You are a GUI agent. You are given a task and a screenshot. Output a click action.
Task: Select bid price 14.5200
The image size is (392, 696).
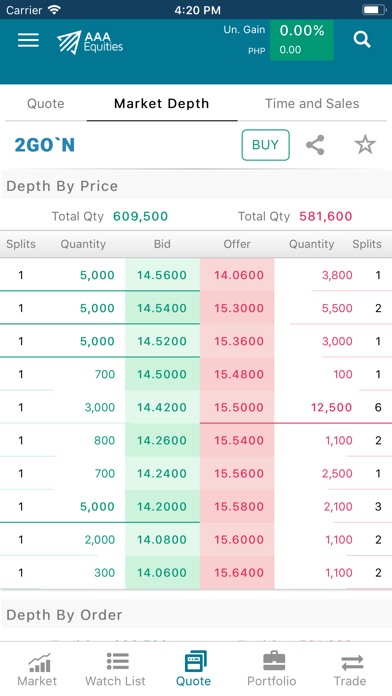point(162,341)
